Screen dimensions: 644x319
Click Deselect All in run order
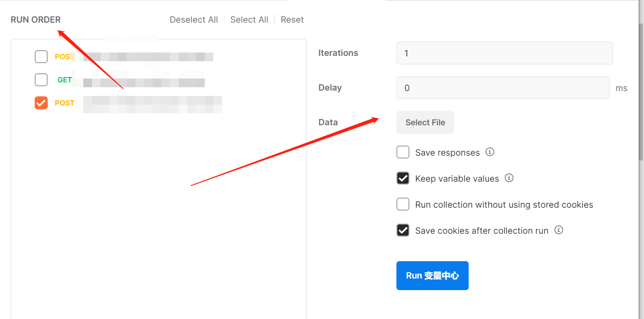click(x=194, y=20)
